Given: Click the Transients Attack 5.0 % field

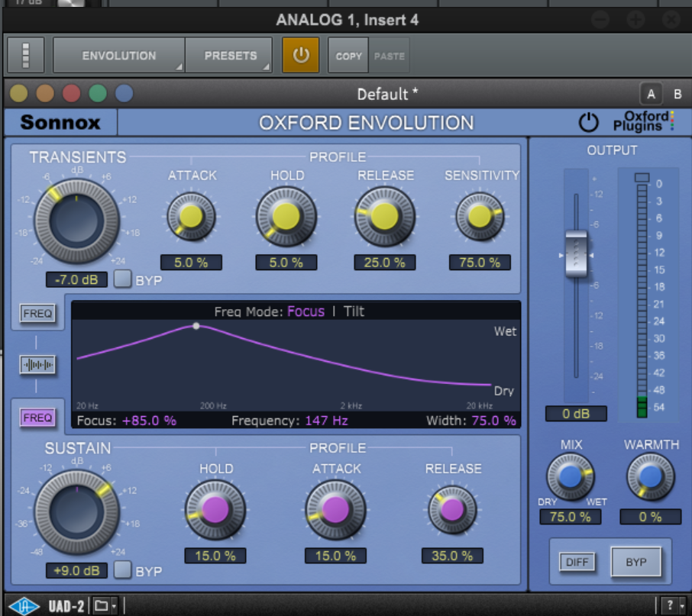Looking at the screenshot, I should point(191,263).
